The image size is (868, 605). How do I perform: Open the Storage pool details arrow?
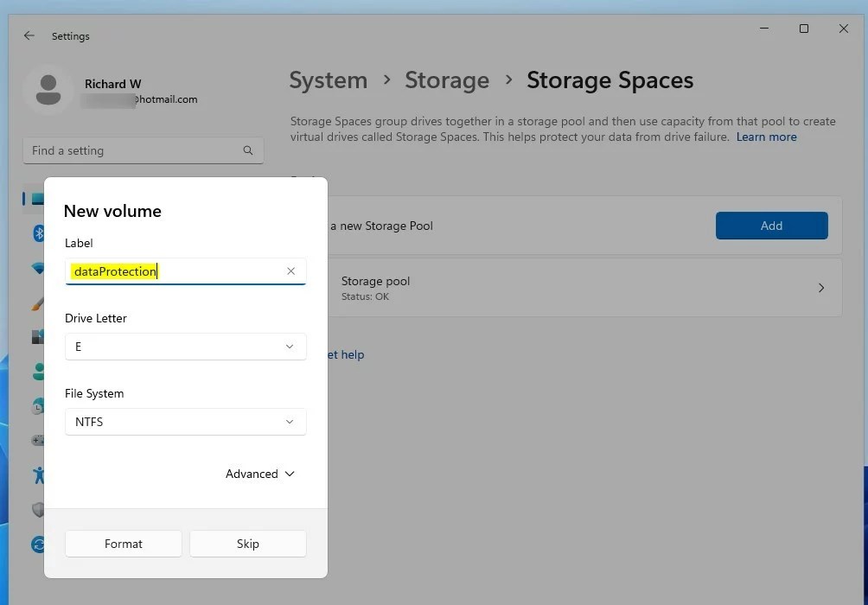coord(820,288)
